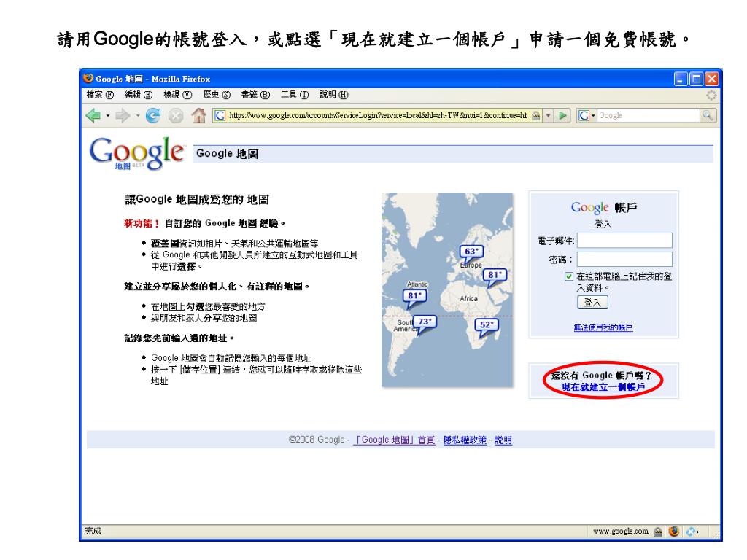Expand the address bar URL dropdown
The width and height of the screenshot is (747, 560).
point(549,115)
